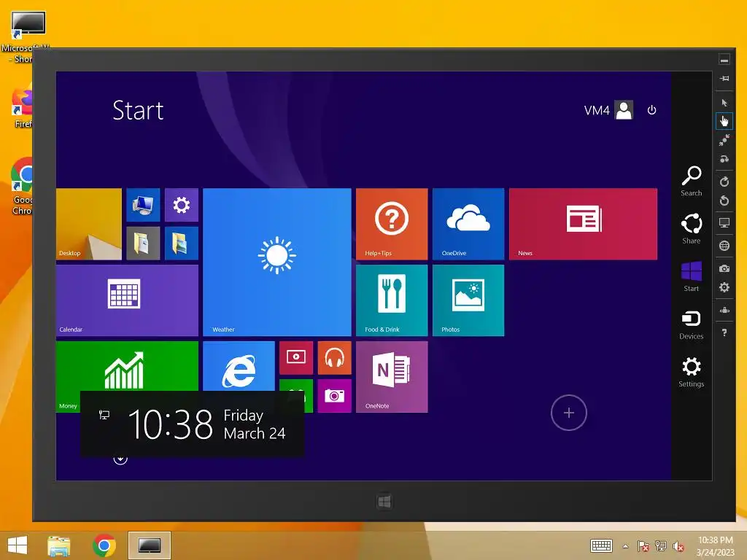
Task: Open the Windows taskbar Start button
Action: pos(18,545)
